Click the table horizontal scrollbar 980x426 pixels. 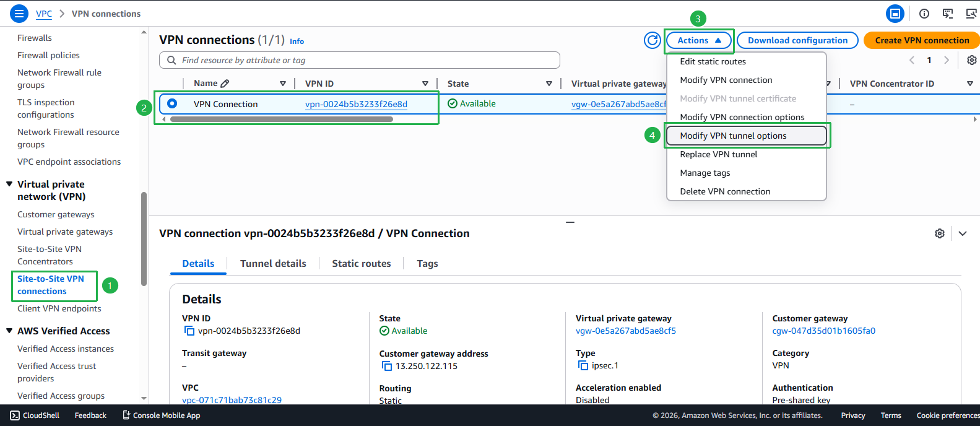point(282,119)
